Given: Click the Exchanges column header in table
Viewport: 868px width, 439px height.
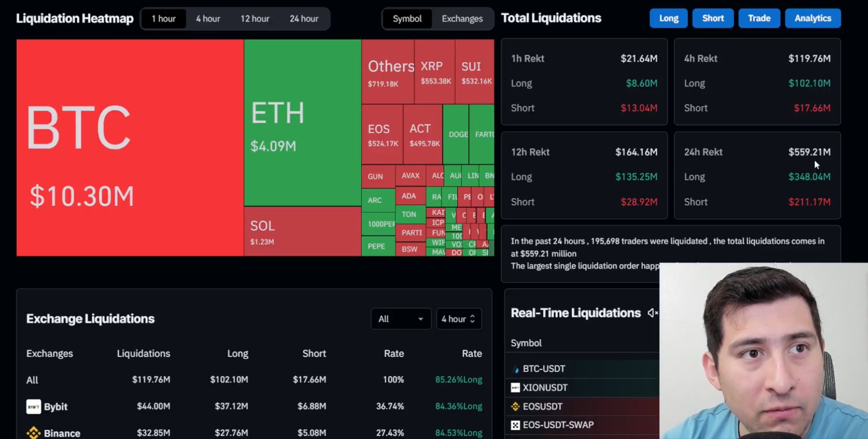Looking at the screenshot, I should 50,354.
